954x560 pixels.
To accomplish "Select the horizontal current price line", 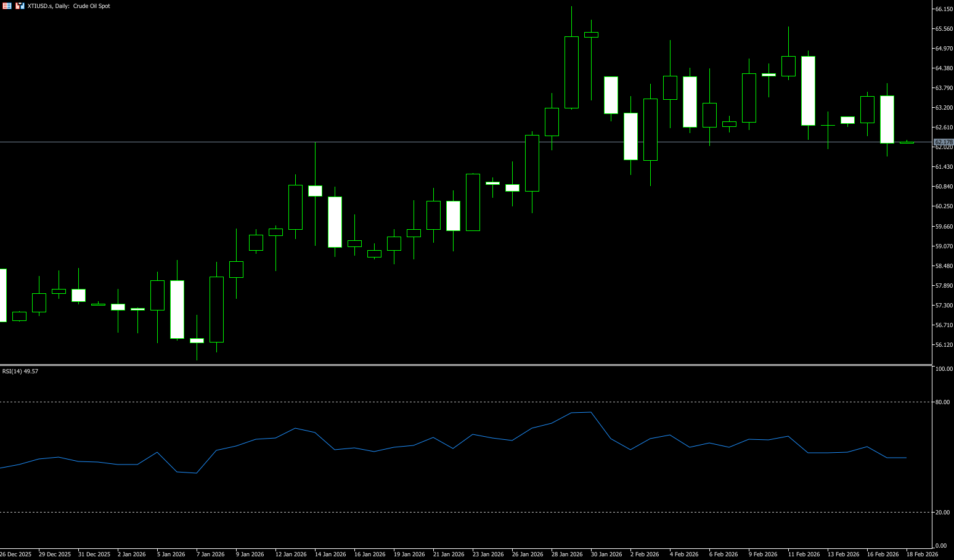I will (431, 142).
